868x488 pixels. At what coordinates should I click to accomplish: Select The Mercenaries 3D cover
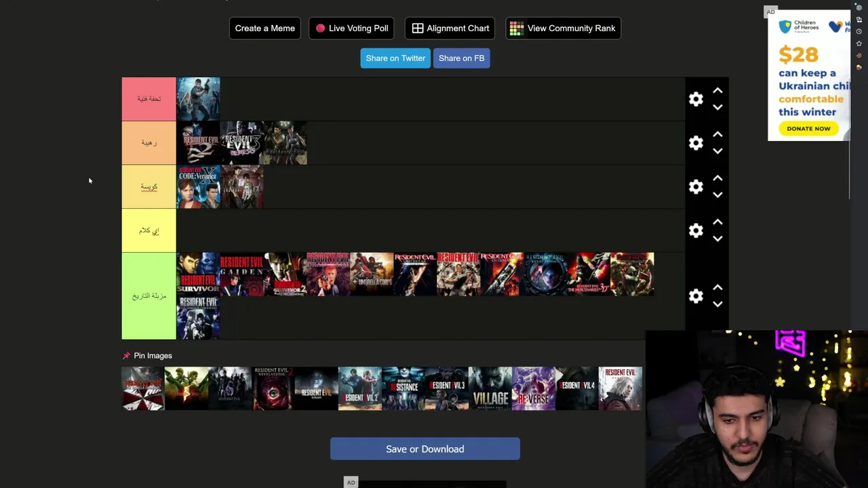(x=589, y=274)
